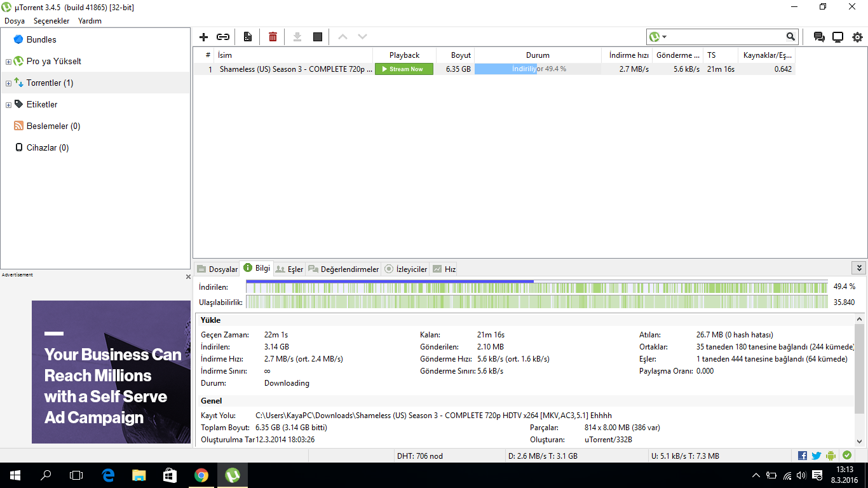Open the Dosya menu
The width and height of the screenshot is (868, 488).
(15, 21)
